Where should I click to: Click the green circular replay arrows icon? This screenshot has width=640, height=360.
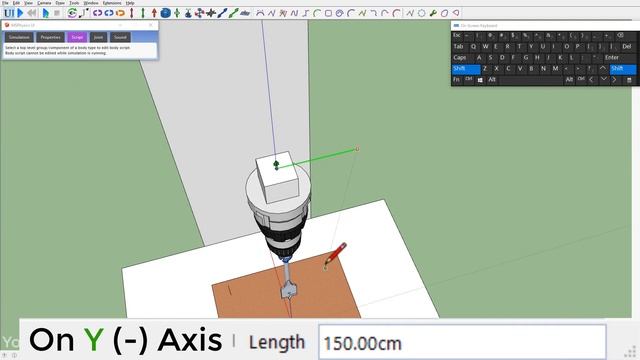point(72,13)
